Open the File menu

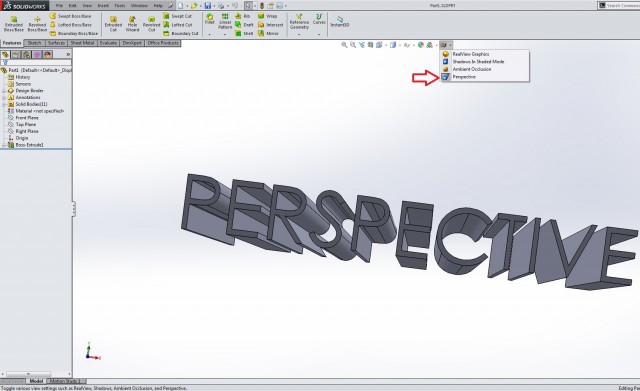(x=60, y=6)
